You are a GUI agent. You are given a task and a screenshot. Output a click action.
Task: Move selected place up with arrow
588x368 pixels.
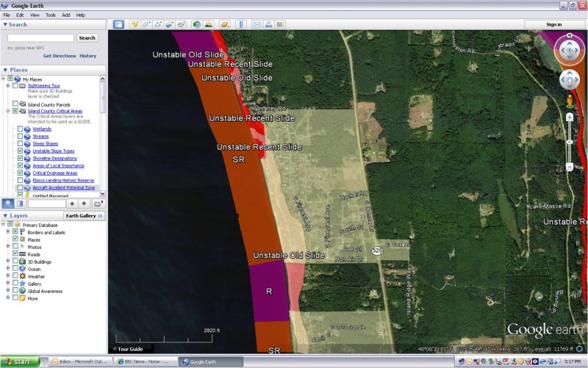click(72, 203)
